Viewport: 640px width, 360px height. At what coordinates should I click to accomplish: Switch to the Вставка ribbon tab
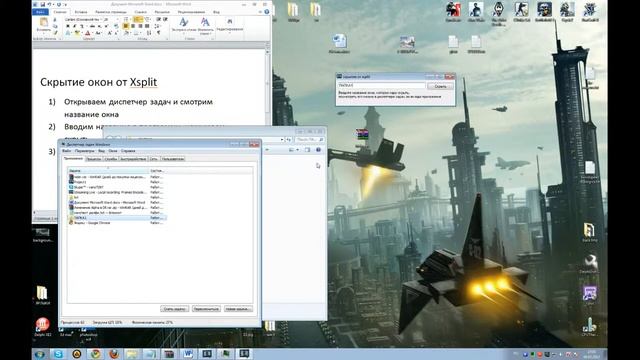point(81,12)
